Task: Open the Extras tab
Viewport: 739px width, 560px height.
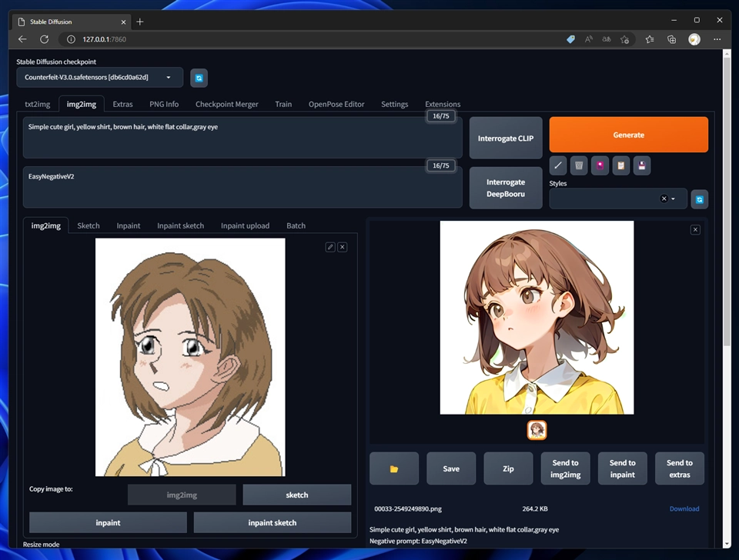Action: [x=122, y=104]
